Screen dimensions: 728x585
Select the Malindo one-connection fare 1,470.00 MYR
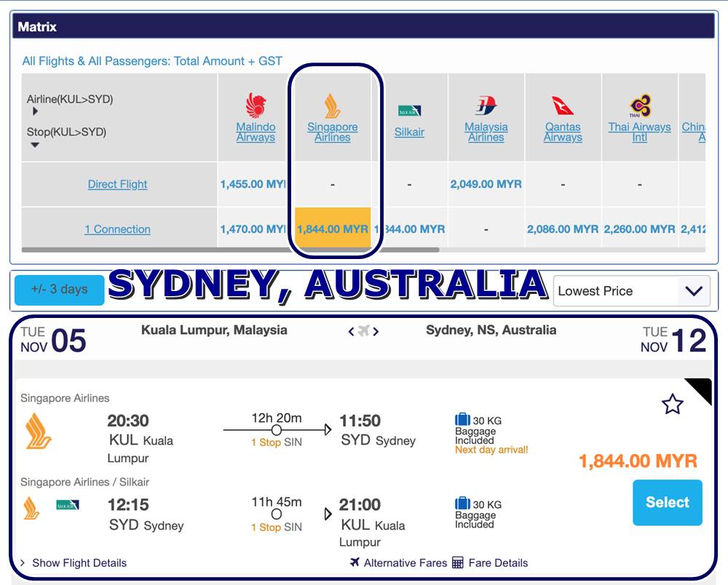(x=253, y=229)
